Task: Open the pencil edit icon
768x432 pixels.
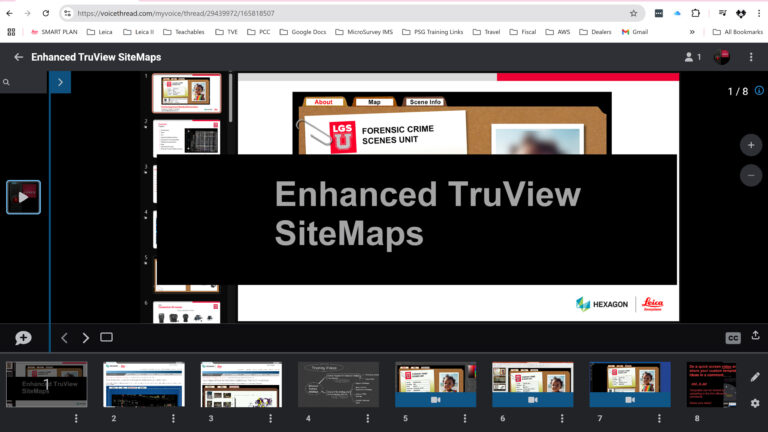Action: 755,377
